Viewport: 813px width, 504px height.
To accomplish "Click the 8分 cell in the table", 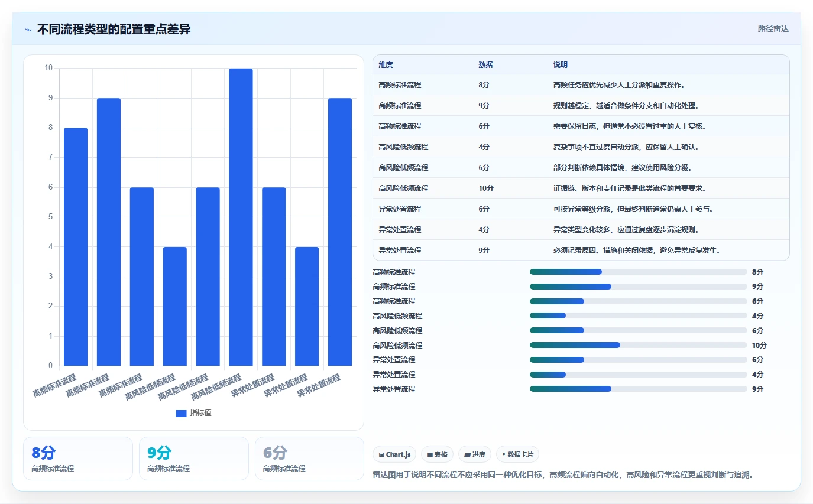I will click(484, 85).
